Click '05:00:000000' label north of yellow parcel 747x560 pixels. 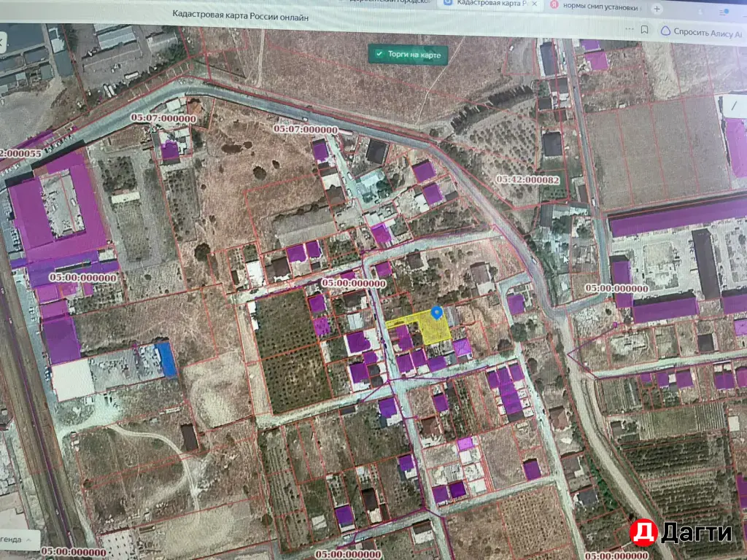pyautogui.click(x=353, y=283)
